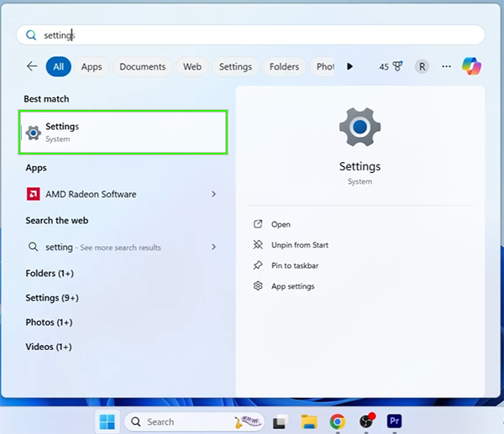Open Adobe Premiere Pro from taskbar

[395, 421]
